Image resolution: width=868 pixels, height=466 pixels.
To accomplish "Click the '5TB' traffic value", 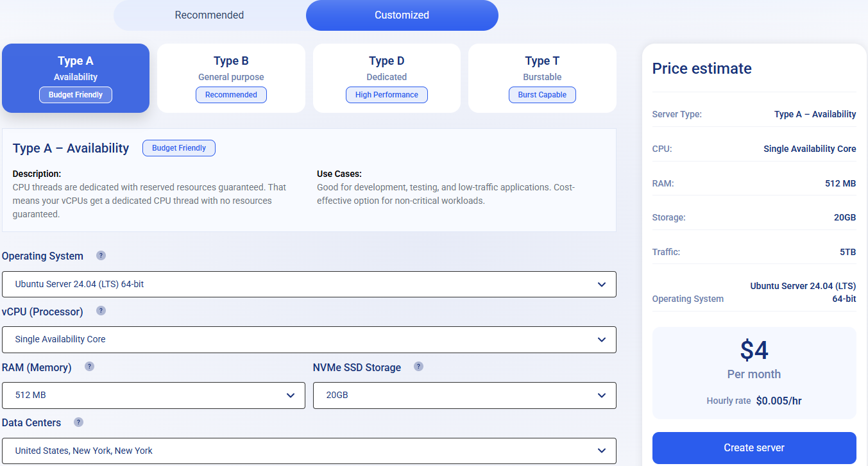I will pos(848,252).
